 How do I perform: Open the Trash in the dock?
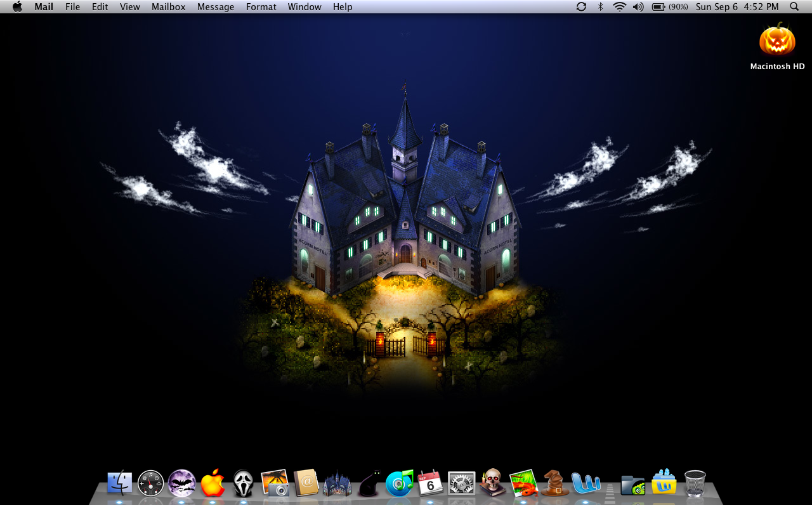(x=695, y=483)
